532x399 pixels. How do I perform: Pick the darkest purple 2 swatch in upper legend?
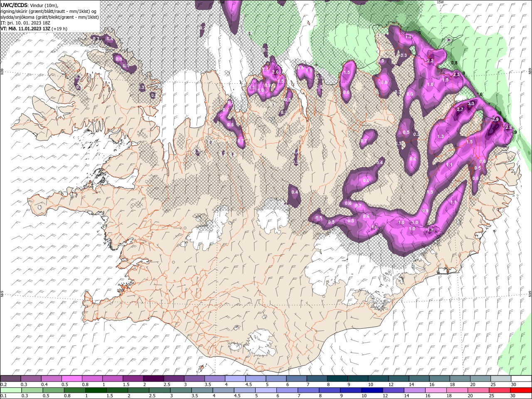click(153, 379)
